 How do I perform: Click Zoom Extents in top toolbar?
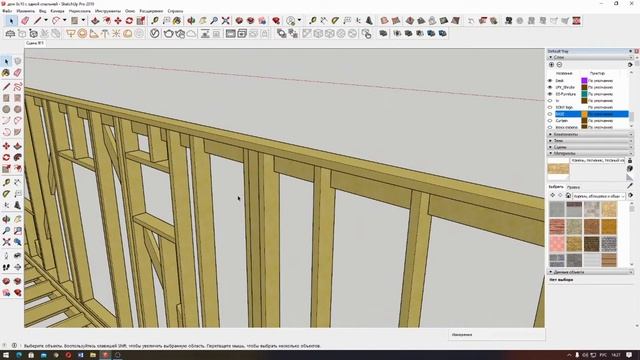(x=225, y=20)
